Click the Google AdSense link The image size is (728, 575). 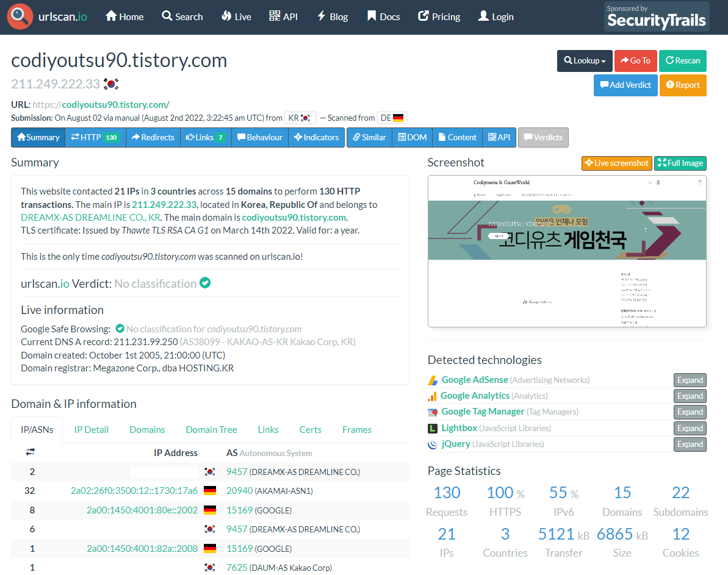(475, 380)
